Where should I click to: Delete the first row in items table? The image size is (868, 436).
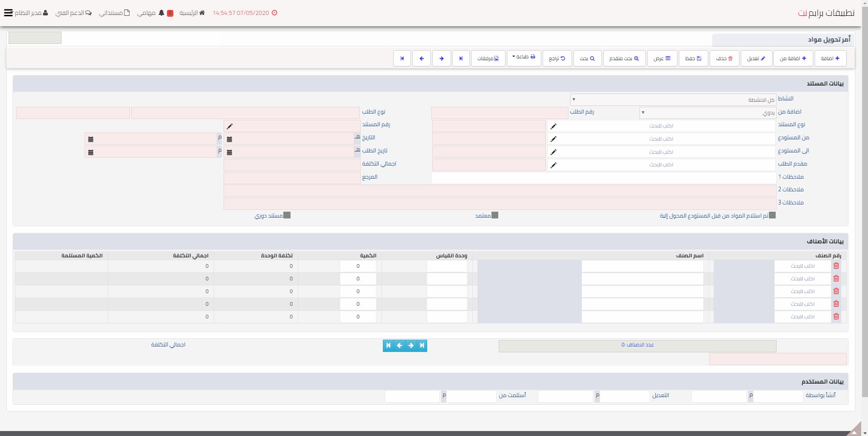click(836, 266)
